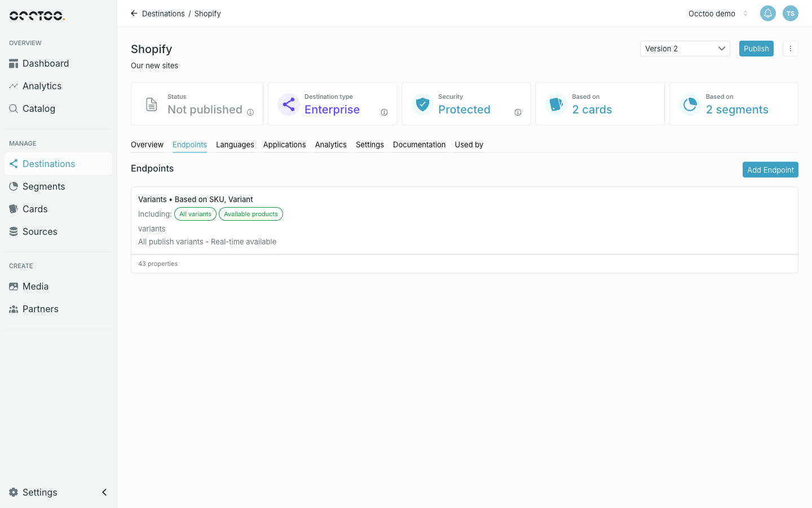Click the 2 segments link

(737, 110)
